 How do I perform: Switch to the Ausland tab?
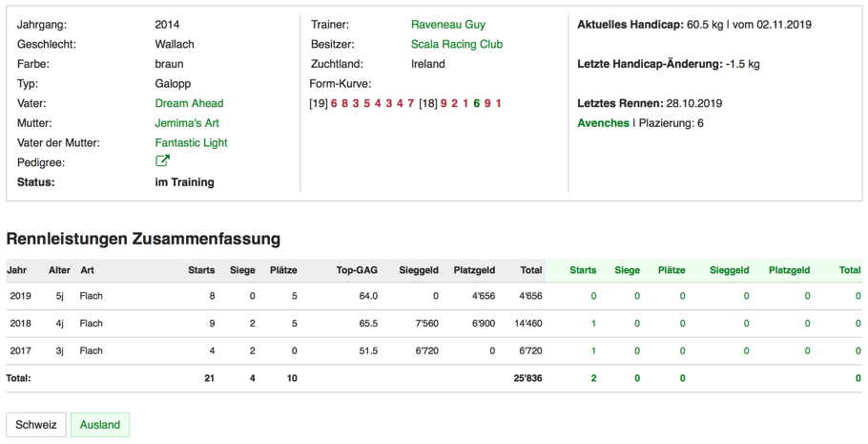click(x=100, y=425)
